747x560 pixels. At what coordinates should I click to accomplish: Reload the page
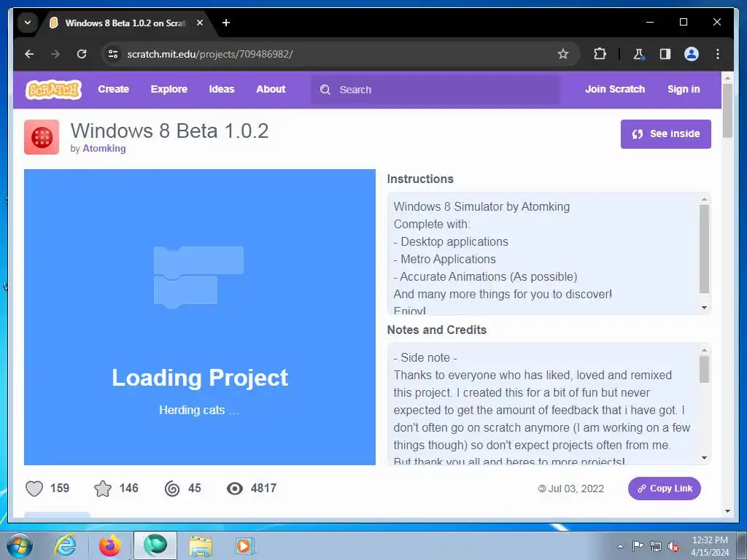point(82,54)
